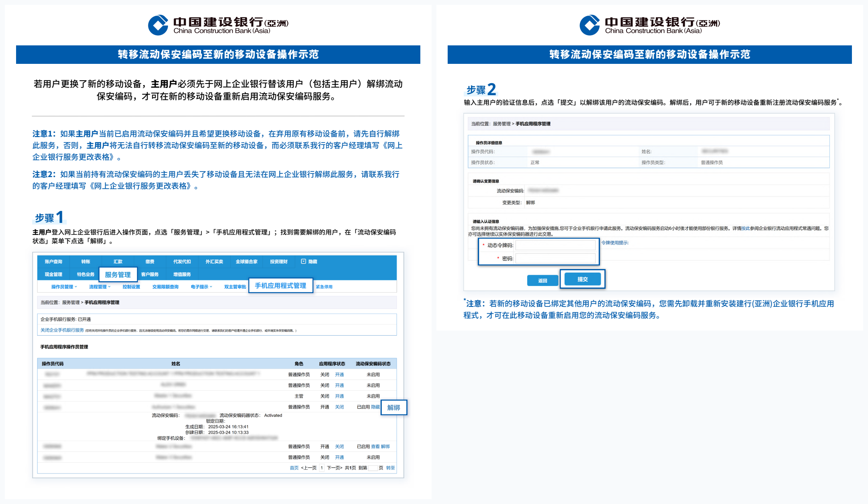Click 开通 in the 主管 operator row
This screenshot has height=504, width=868.
[340, 396]
